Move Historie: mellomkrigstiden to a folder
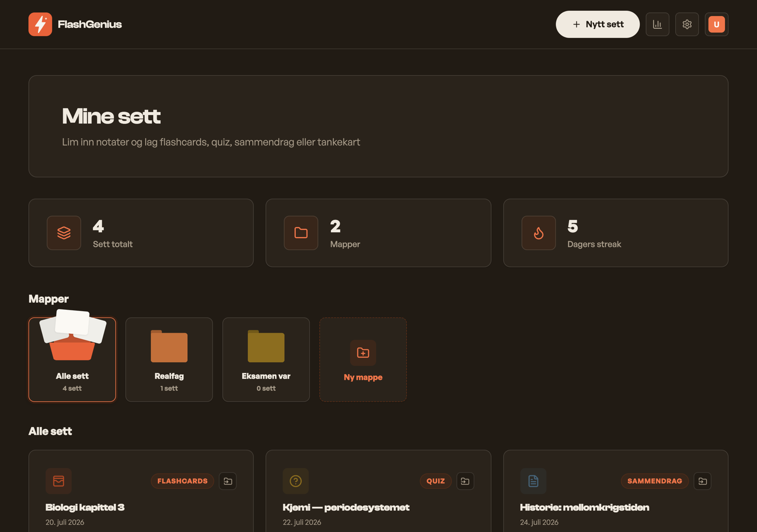The height and width of the screenshot is (532, 757). (703, 481)
